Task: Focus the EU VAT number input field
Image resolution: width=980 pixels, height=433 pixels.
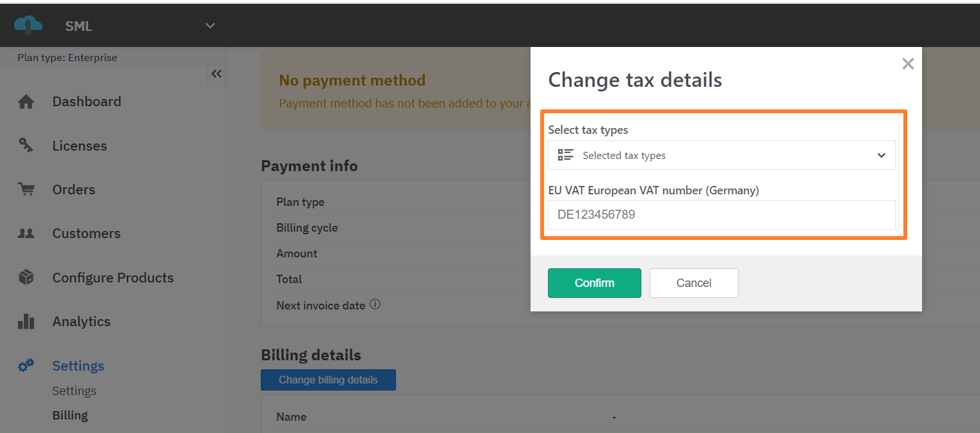Action: [721, 215]
